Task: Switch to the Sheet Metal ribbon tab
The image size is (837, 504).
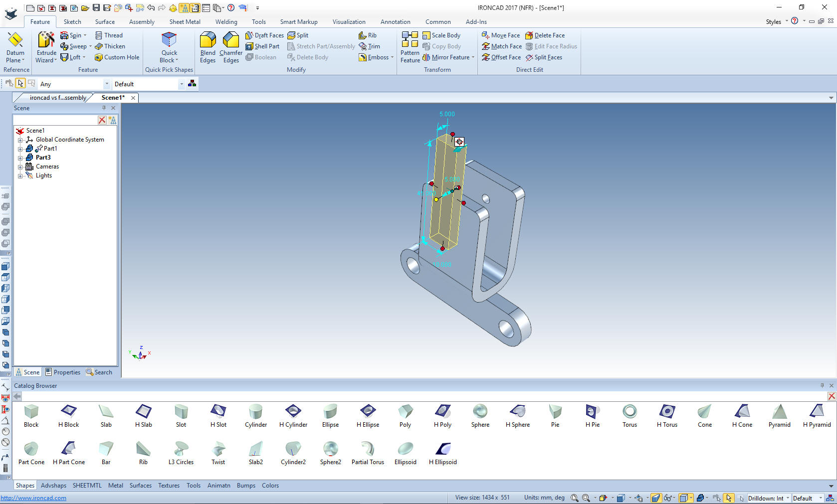Action: point(185,22)
